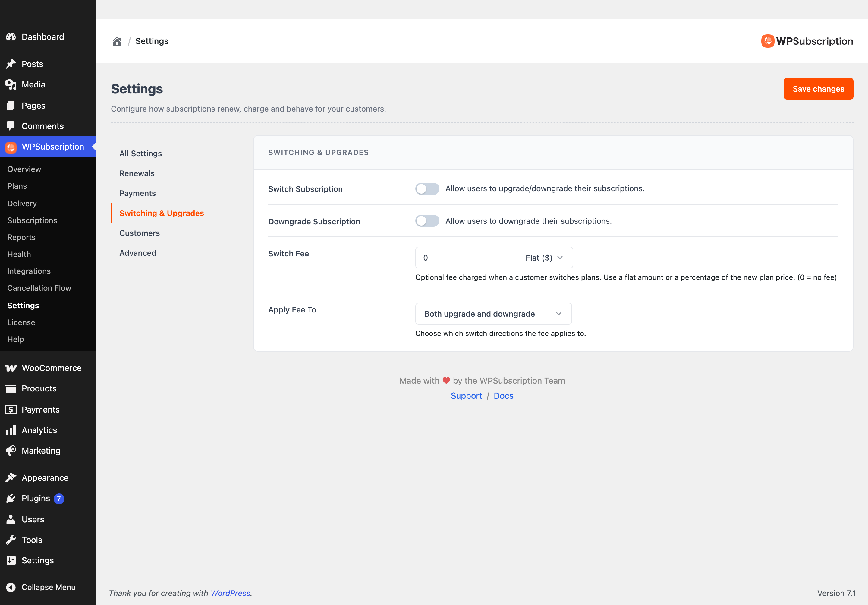
Task: Click the Plugins update count badge
Action: pos(59,499)
